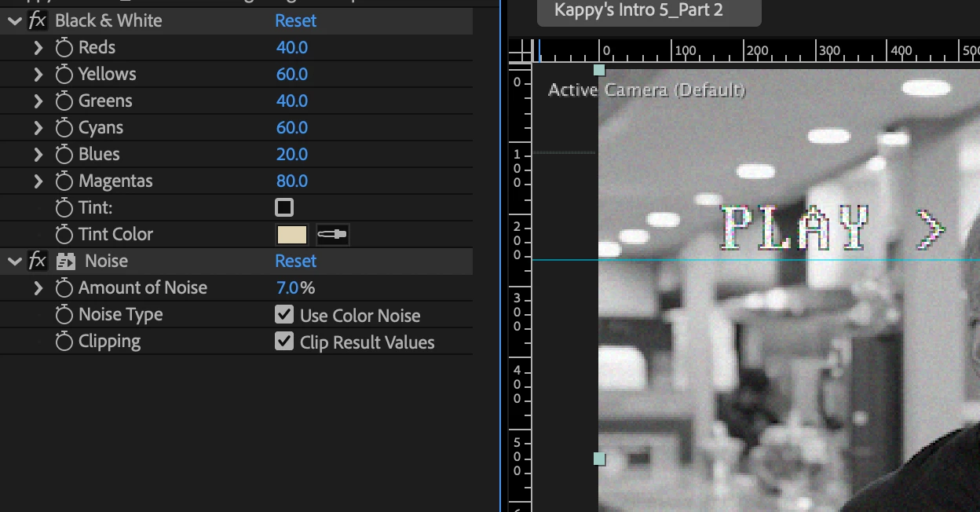Uncheck Clip Result Values
This screenshot has width=980, height=512.
[x=284, y=341]
